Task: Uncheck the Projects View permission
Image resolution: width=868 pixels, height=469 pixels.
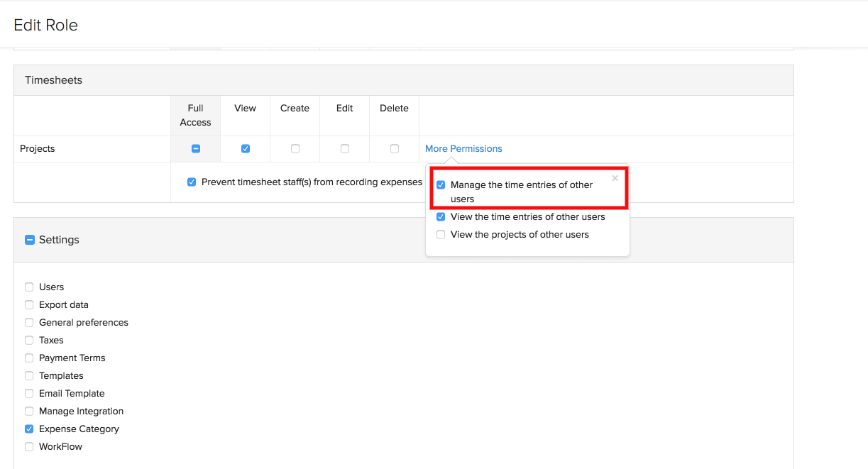Action: pos(246,149)
